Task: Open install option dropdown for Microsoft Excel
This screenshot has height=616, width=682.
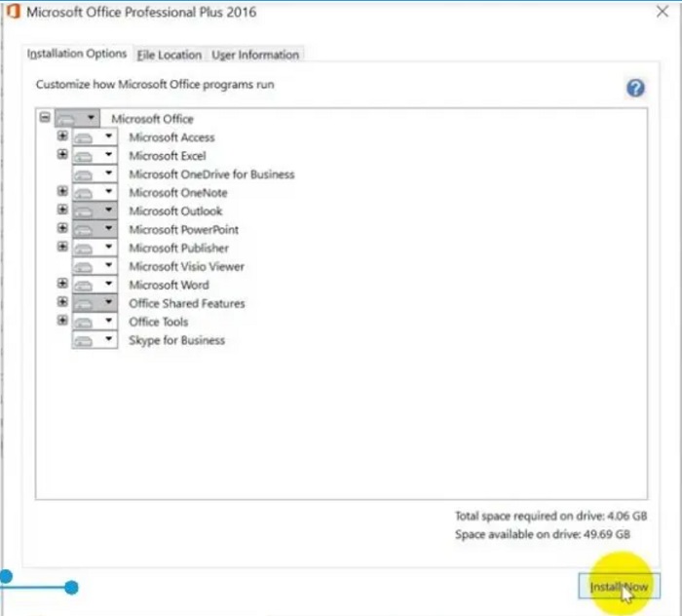Action: tap(95, 155)
